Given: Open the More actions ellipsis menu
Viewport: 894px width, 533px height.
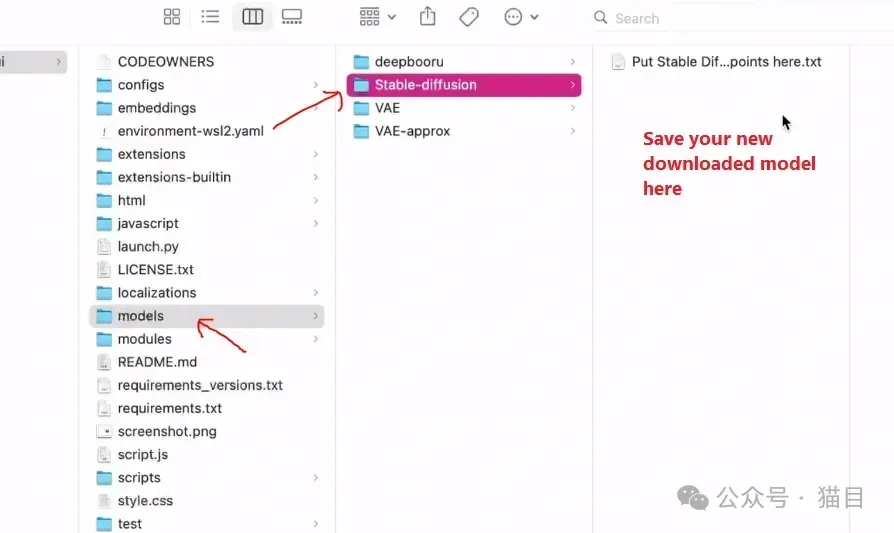Looking at the screenshot, I should click(521, 17).
